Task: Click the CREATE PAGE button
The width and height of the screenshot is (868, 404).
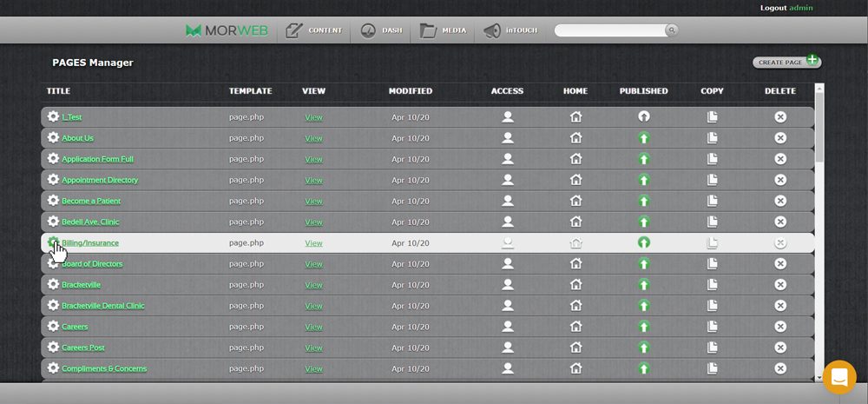Action: tap(786, 62)
